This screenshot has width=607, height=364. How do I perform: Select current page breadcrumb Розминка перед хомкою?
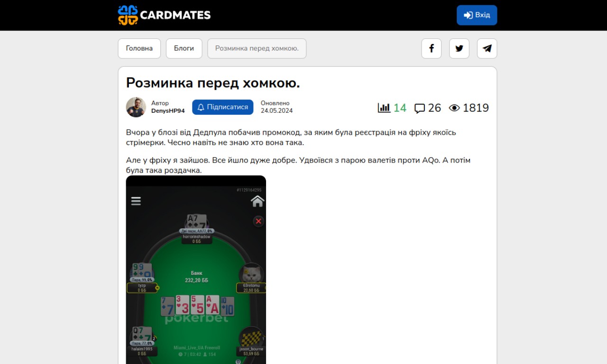tap(257, 48)
